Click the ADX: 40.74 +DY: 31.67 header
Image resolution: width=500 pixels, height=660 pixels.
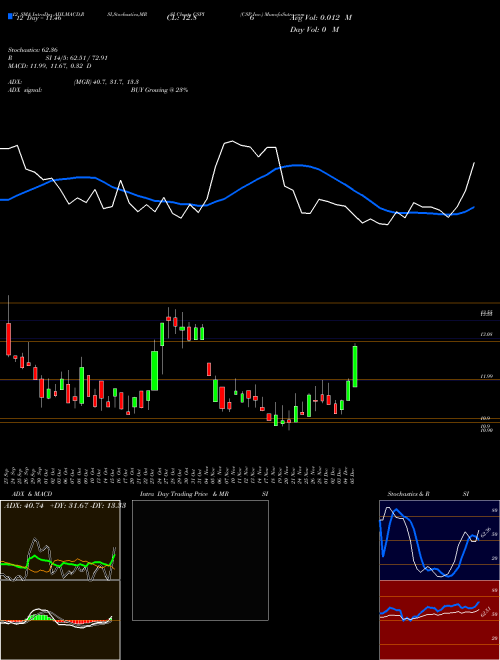(x=64, y=506)
